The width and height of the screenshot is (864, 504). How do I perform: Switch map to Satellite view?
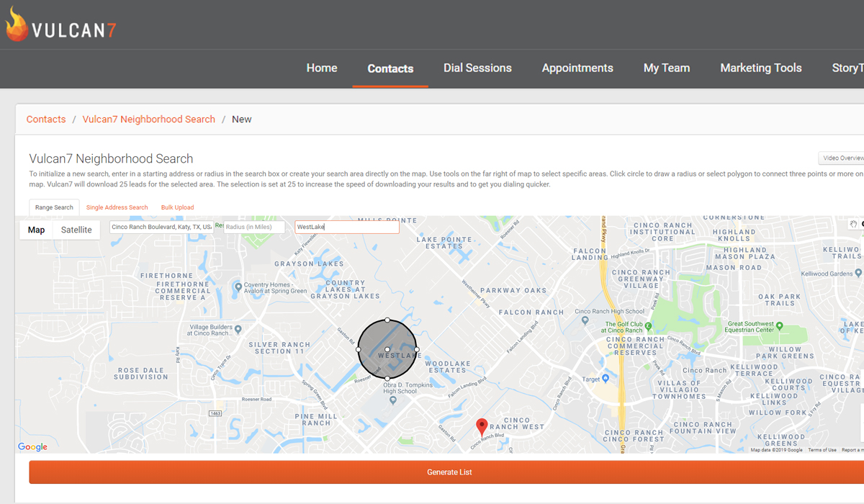(76, 230)
